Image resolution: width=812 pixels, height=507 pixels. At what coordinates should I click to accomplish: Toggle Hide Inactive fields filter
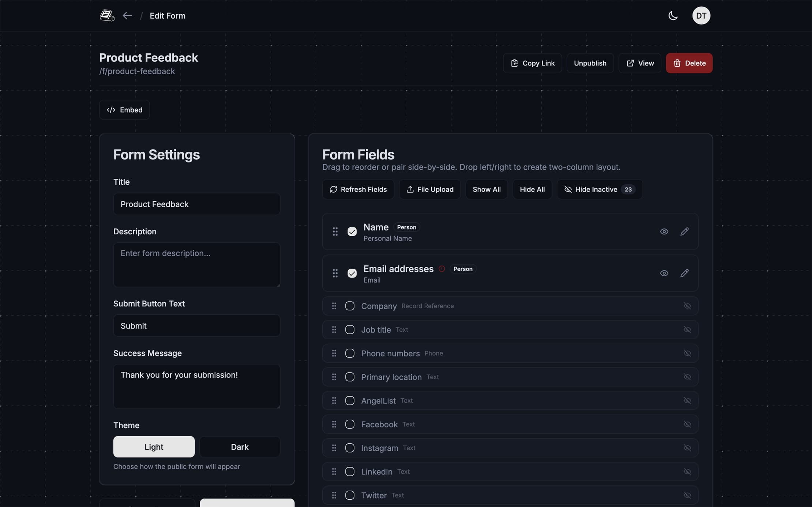click(599, 189)
